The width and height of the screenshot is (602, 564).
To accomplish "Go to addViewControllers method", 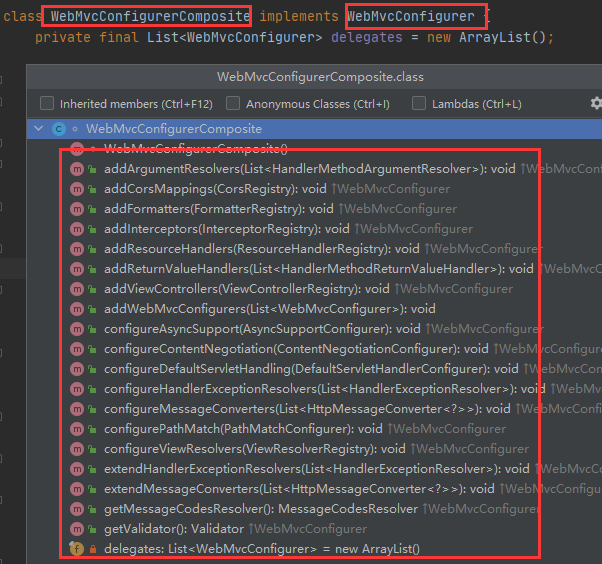I will click(x=246, y=289).
